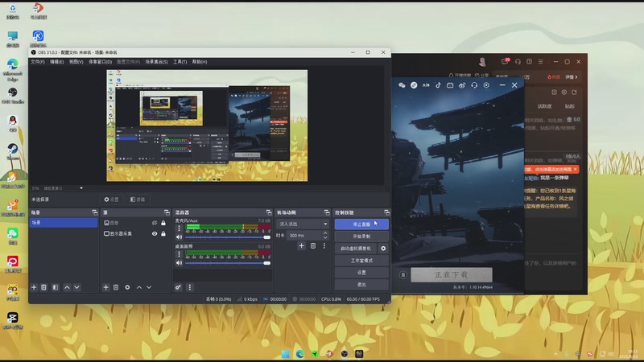Delete the selected scene using the trash icon
644x362 pixels.
tap(44, 287)
